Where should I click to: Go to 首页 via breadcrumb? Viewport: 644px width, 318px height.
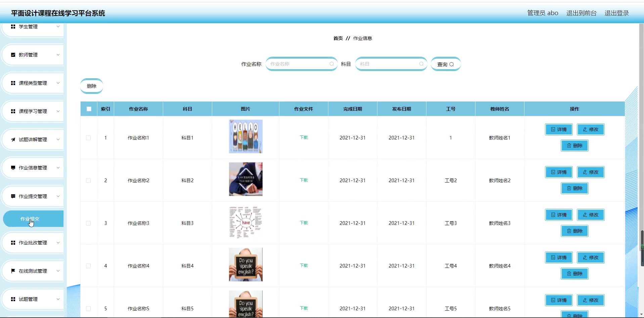click(x=338, y=38)
